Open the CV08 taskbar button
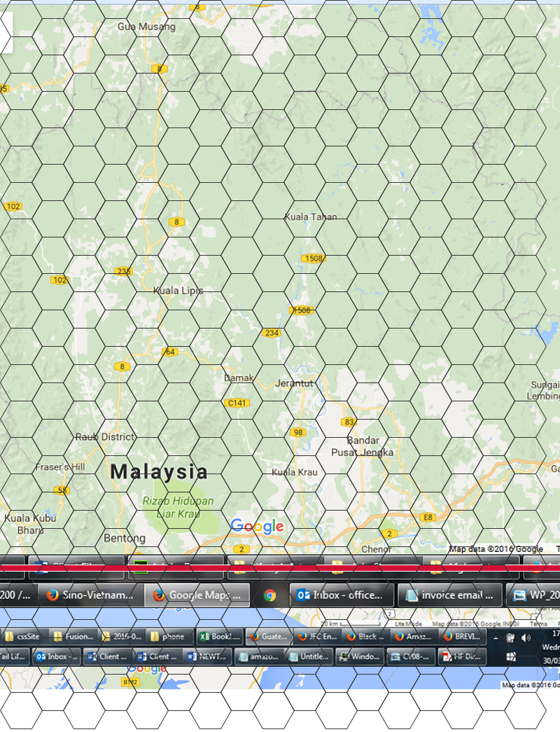 pos(410,656)
